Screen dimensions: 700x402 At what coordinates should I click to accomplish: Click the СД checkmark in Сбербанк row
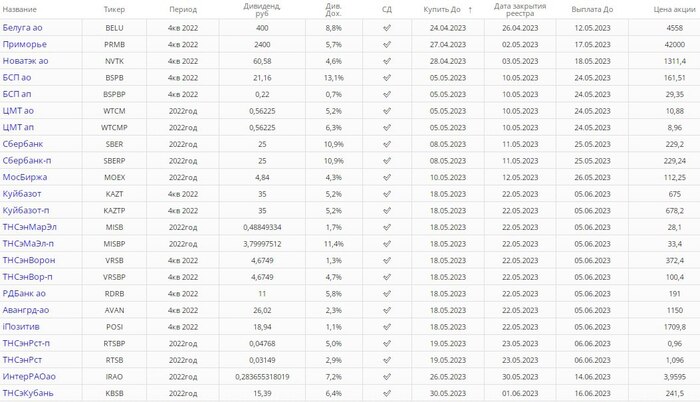tap(386, 144)
